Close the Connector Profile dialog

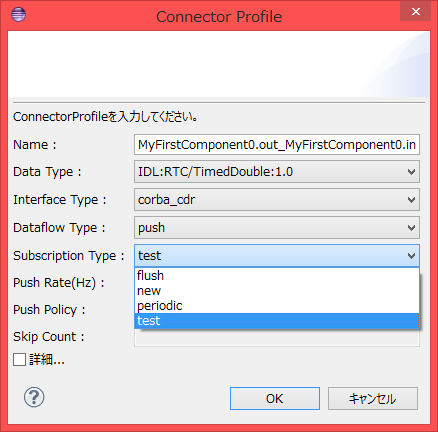[415, 12]
